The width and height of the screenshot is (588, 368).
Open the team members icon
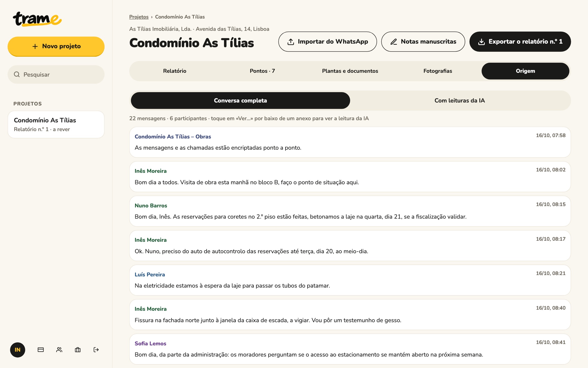tap(59, 350)
